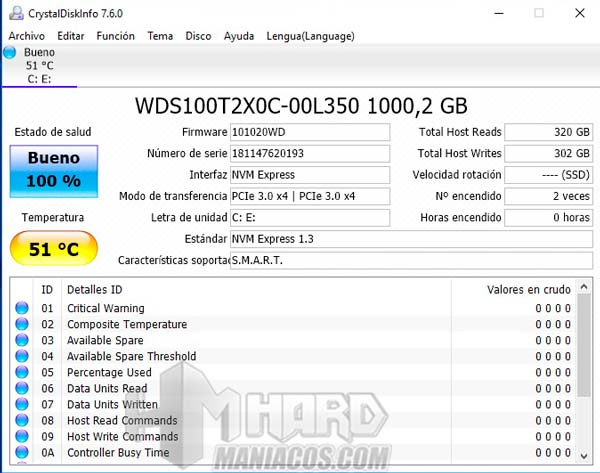600x473 pixels.
Task: Click the Bueno 100 % health status button
Action: pyautogui.click(x=54, y=171)
